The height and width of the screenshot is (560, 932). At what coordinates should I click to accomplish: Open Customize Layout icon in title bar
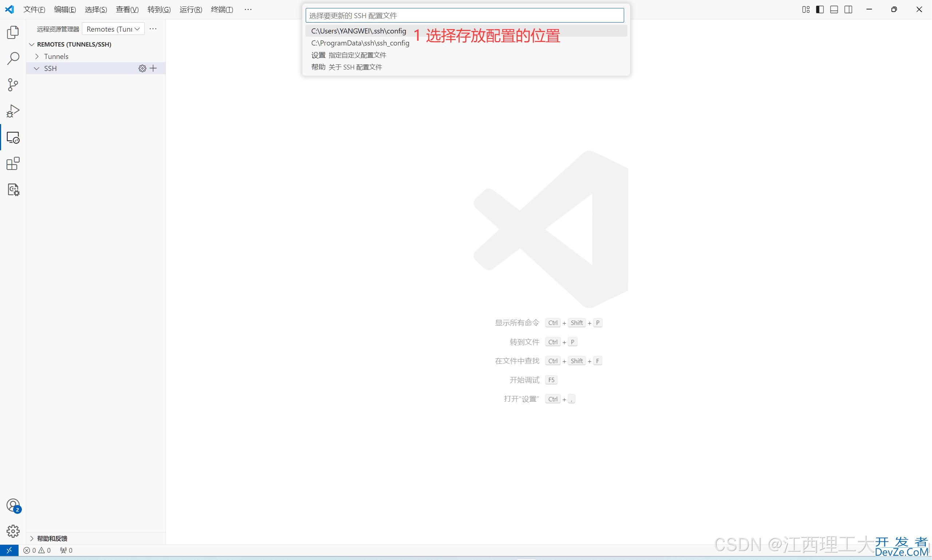(806, 9)
